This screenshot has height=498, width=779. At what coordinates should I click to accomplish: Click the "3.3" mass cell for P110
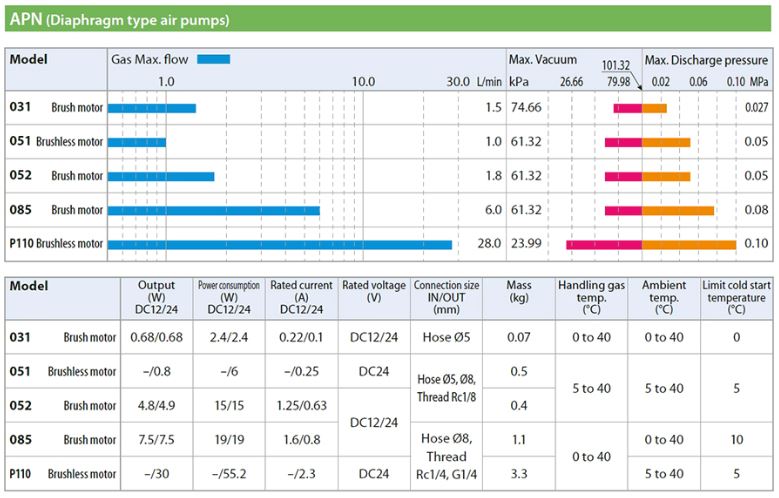[x=519, y=474]
